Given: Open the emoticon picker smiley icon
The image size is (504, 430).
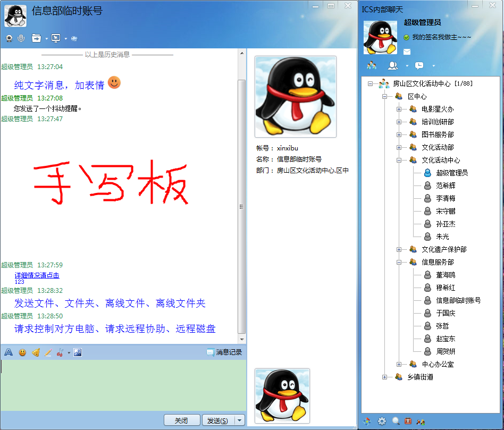Looking at the screenshot, I should (x=22, y=352).
